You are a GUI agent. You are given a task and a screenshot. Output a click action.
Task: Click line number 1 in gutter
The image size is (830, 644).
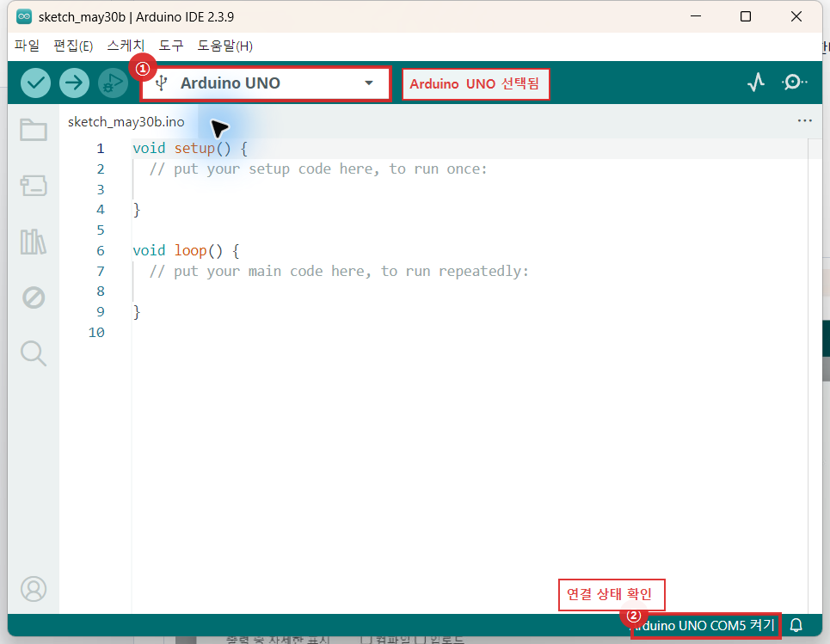tap(100, 148)
